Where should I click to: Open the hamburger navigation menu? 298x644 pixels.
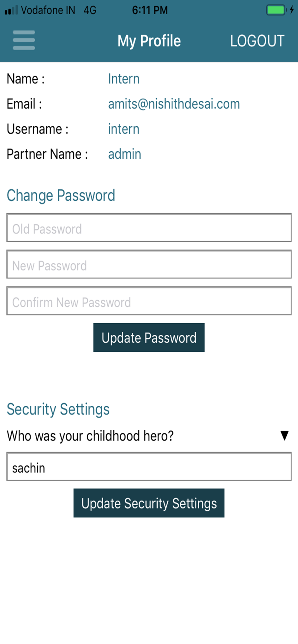point(24,40)
